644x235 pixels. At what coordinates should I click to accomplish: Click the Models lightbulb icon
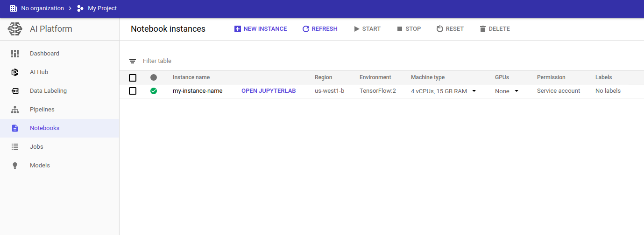(15, 166)
